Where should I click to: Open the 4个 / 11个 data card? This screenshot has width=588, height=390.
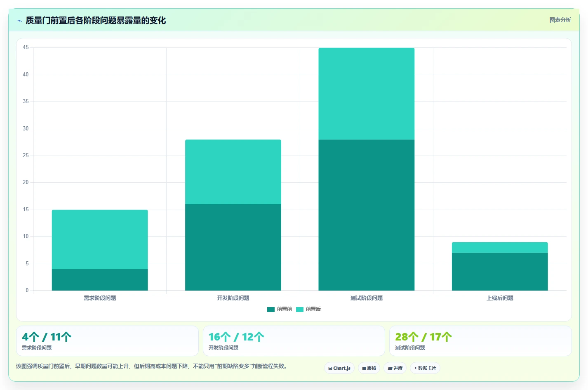(x=107, y=341)
